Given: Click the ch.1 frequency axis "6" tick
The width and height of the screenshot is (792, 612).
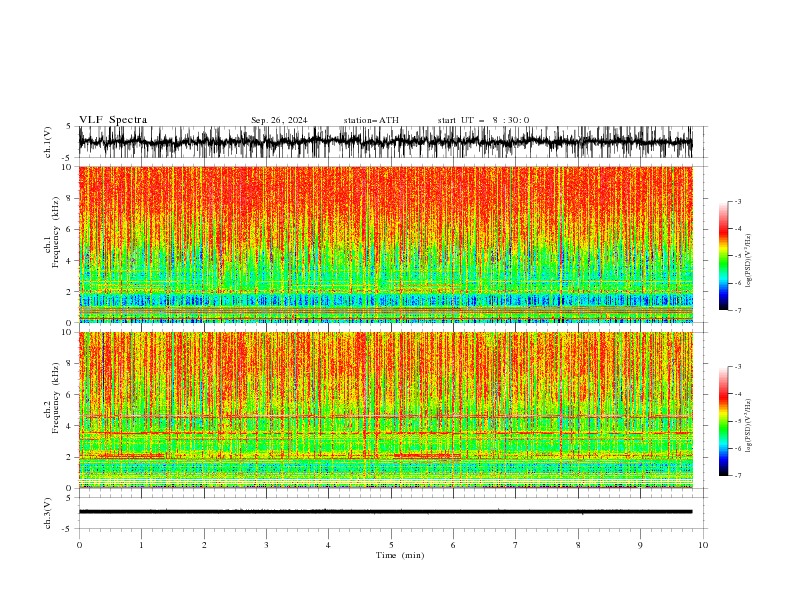Looking at the screenshot, I should point(69,230).
